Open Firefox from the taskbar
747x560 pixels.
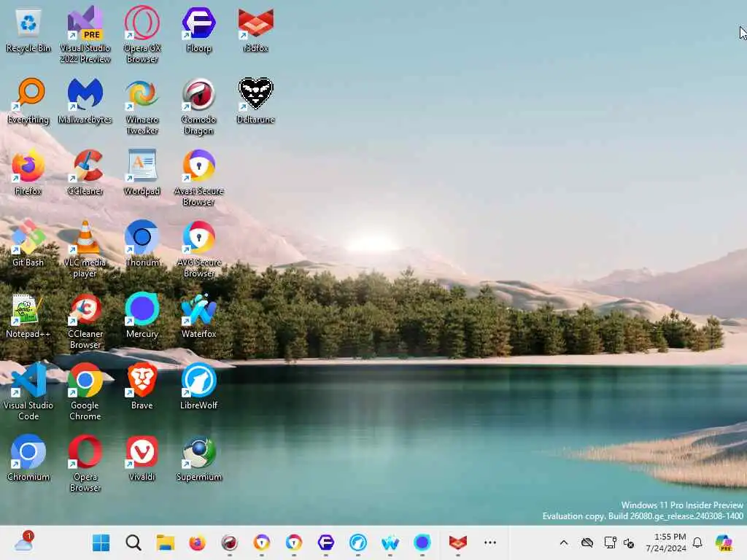coord(197,542)
